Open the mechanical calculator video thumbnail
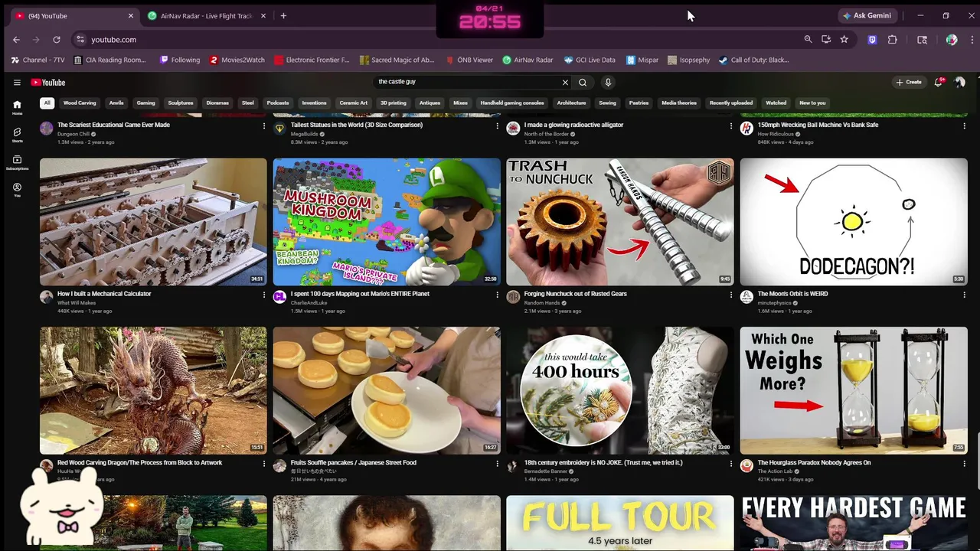The image size is (980, 551). pos(153,222)
